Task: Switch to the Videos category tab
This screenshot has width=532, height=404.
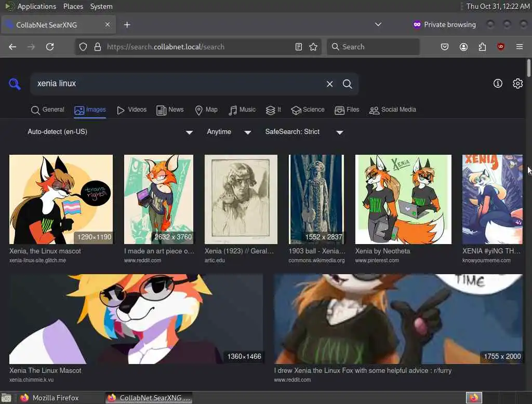Action: pos(131,110)
